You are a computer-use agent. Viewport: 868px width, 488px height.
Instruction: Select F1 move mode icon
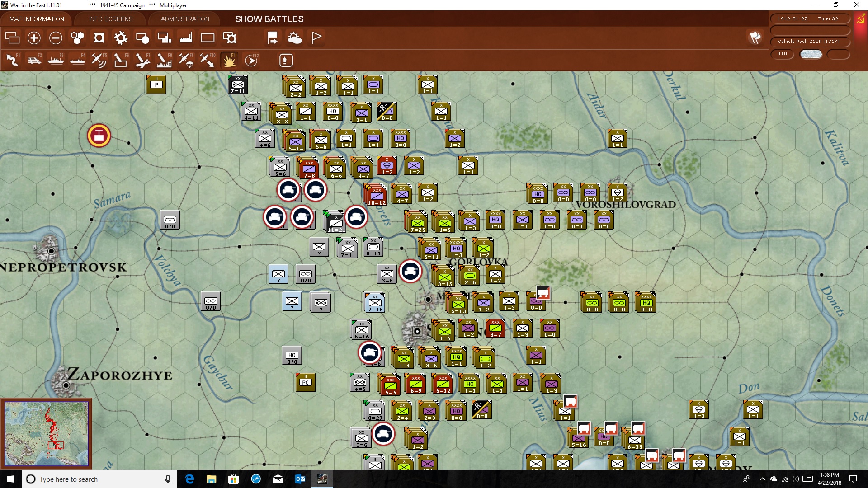coord(12,60)
